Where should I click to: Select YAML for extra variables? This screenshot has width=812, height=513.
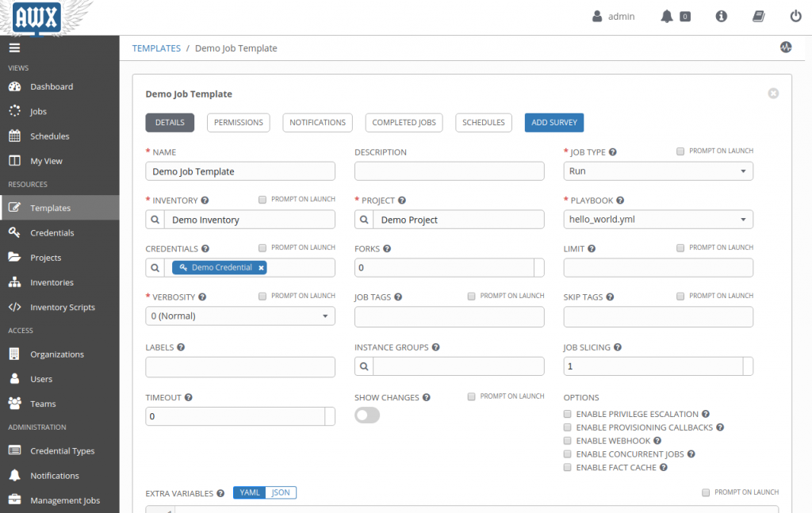tap(250, 492)
